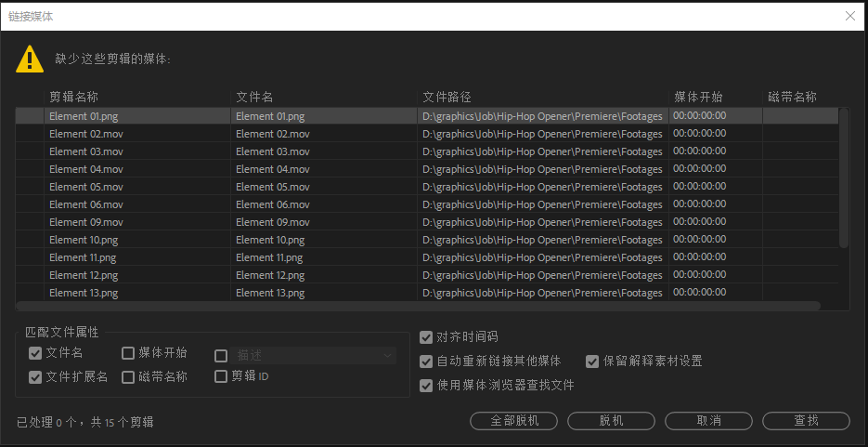Toggle the 文件扩展名 checkbox
Viewport: 868px width, 447px height.
tap(35, 376)
